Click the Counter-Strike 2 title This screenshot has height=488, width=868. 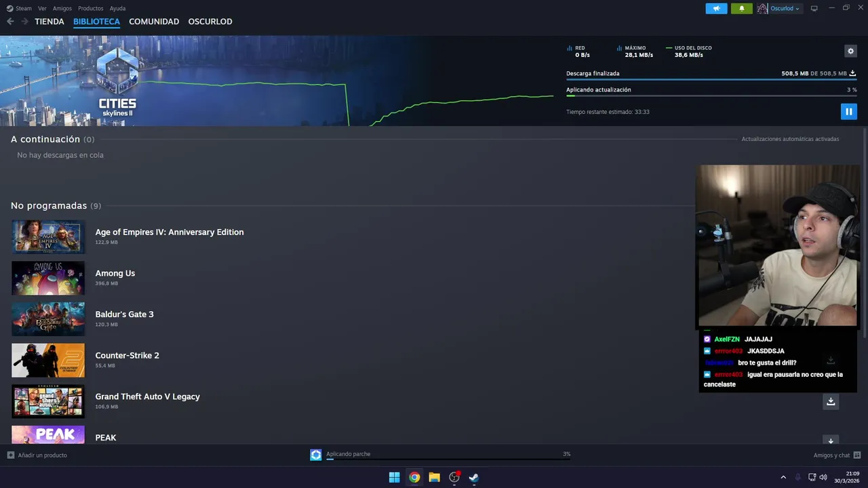click(127, 355)
